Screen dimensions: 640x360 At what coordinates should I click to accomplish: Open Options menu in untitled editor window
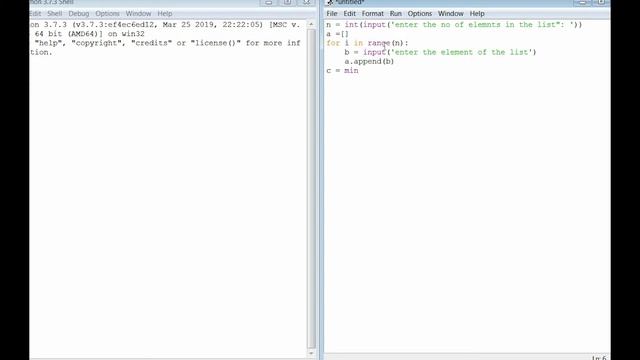(420, 13)
